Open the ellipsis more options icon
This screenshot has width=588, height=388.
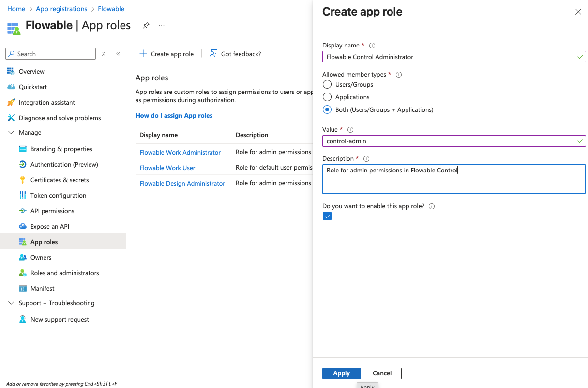coord(162,25)
